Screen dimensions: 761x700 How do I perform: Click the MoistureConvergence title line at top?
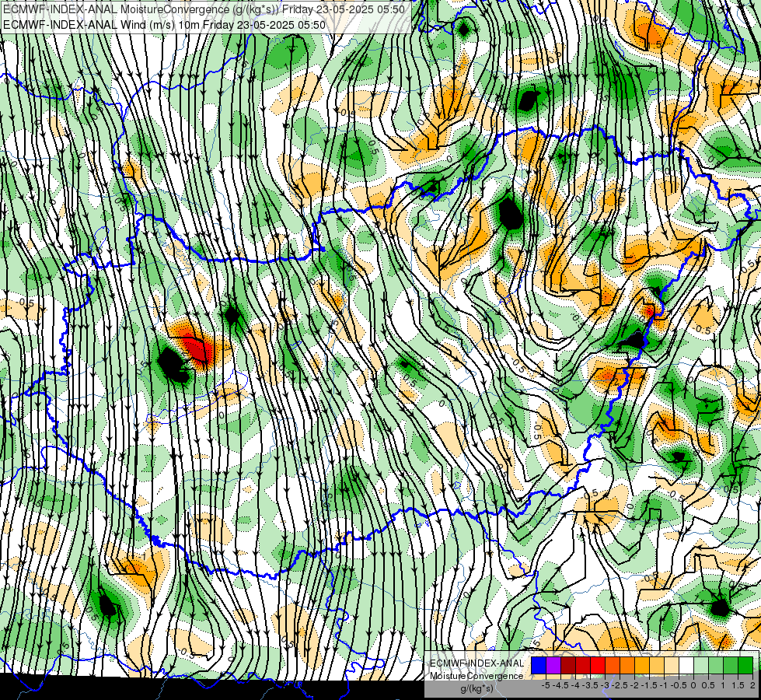(204, 9)
